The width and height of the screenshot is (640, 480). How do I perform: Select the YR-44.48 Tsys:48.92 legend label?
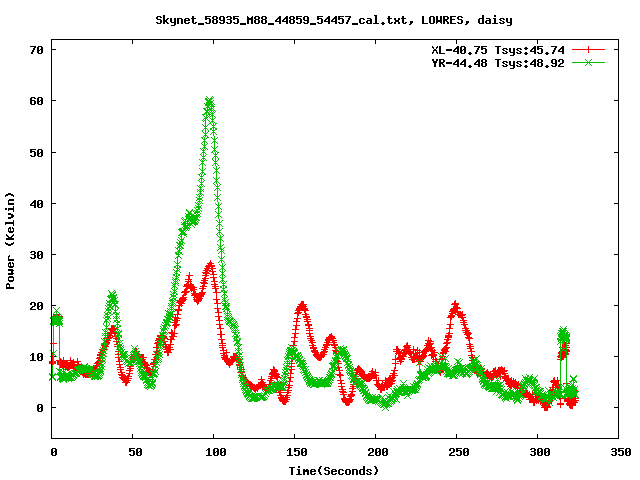[498, 63]
